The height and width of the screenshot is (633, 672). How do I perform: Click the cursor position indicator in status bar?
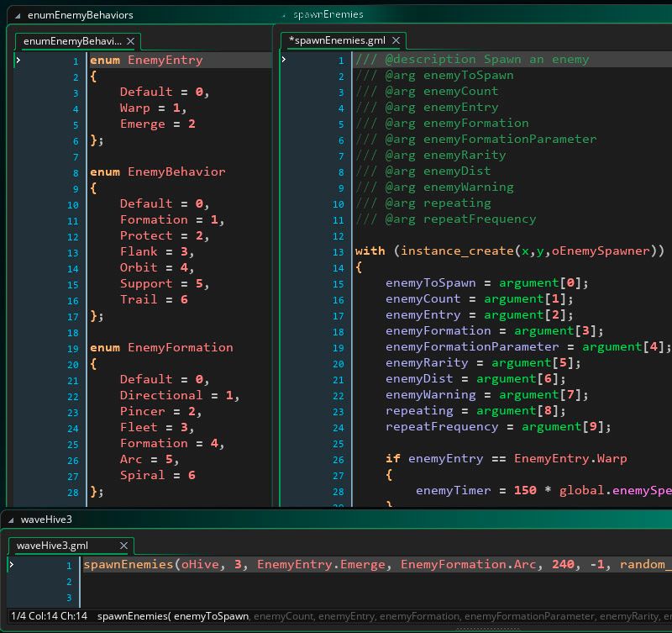pos(48,616)
